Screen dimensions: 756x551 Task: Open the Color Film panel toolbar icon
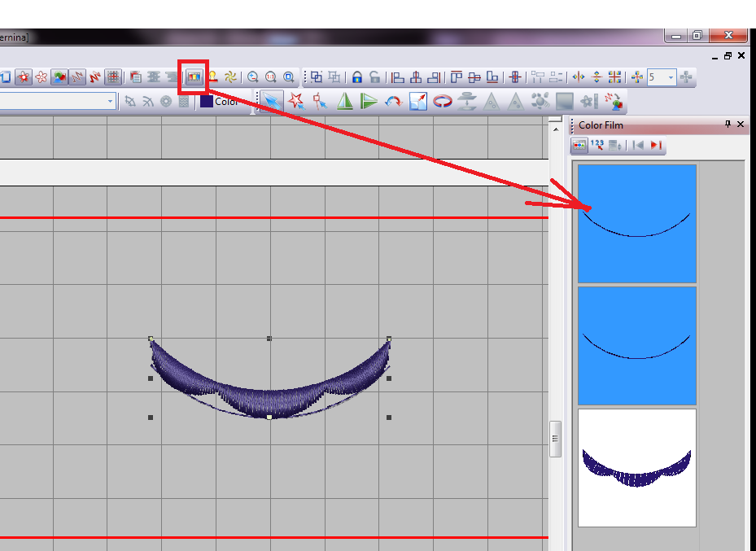coord(194,77)
